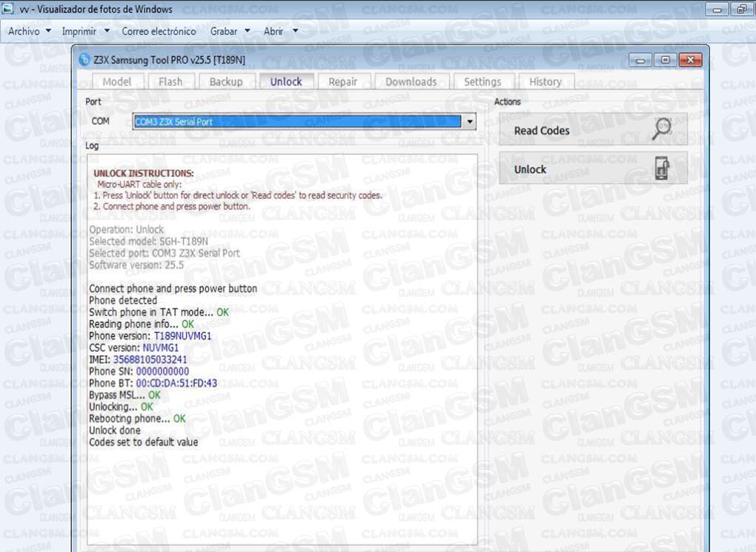Click the Phone BT address value
This screenshot has height=552, width=756.
point(176,383)
